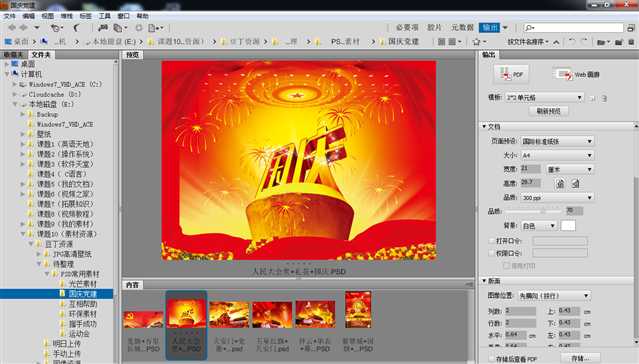Select the tall poster thumbnail in 内容
Screen dimensions: 639x364
point(358,309)
